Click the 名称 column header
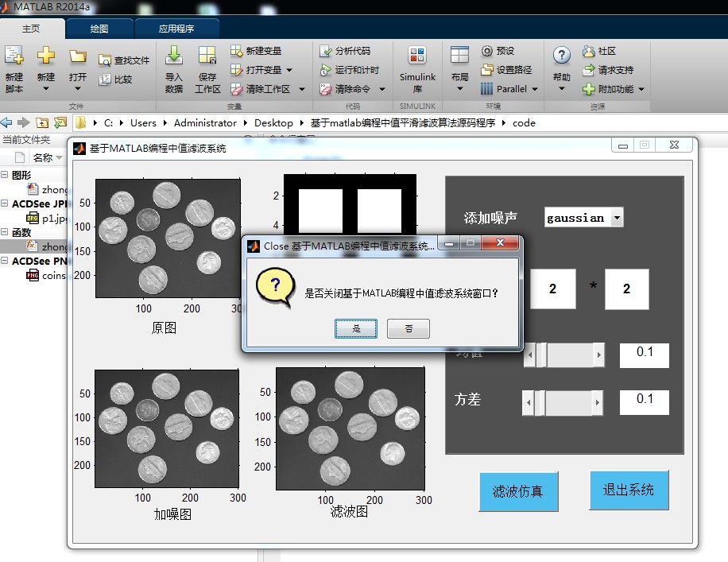This screenshot has height=562, width=728. (x=43, y=158)
